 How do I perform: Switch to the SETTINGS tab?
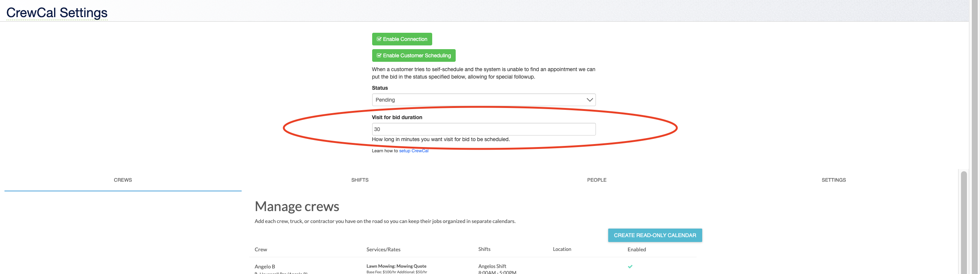(x=833, y=180)
